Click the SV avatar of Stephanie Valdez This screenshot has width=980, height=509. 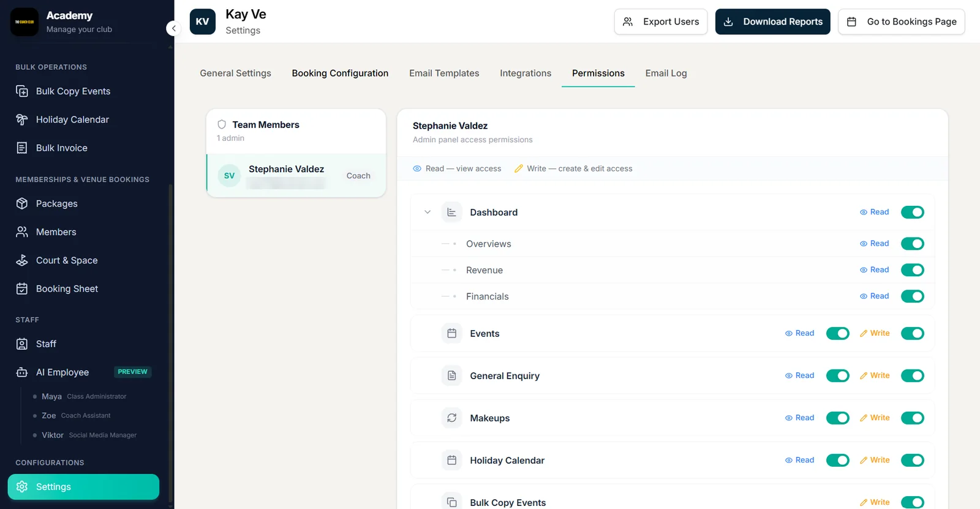(229, 176)
